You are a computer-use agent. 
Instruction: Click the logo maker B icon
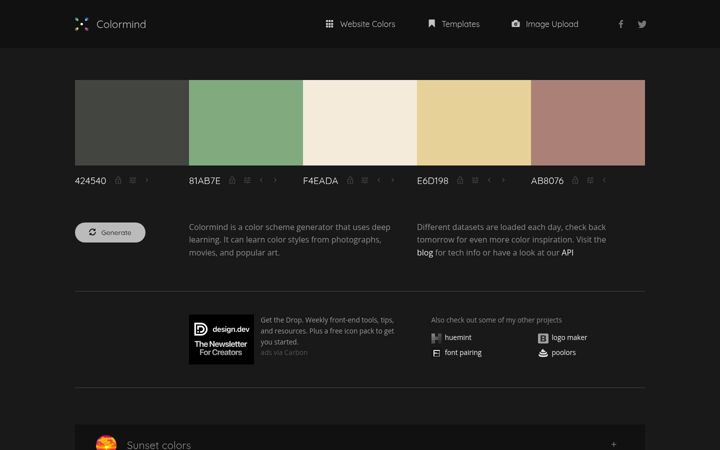[x=543, y=338]
